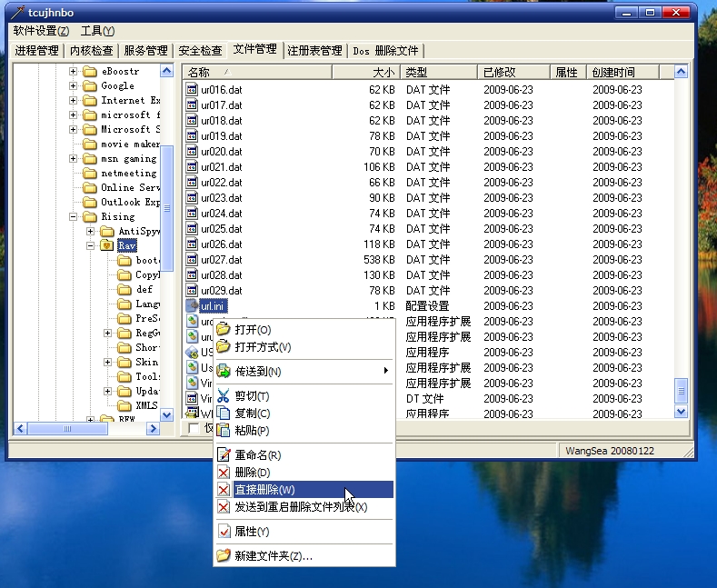Click the Paste clipboard icon
This screenshot has height=588, width=717.
click(224, 430)
